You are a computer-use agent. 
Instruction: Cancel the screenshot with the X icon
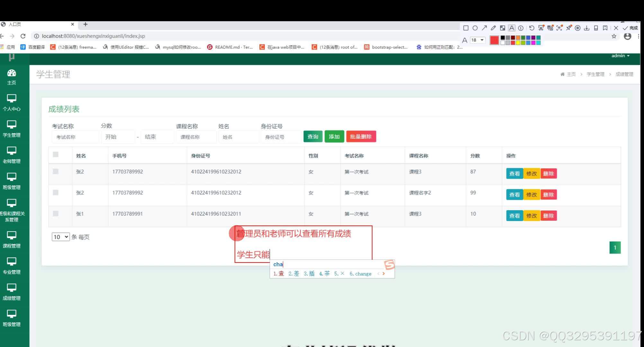pos(616,28)
